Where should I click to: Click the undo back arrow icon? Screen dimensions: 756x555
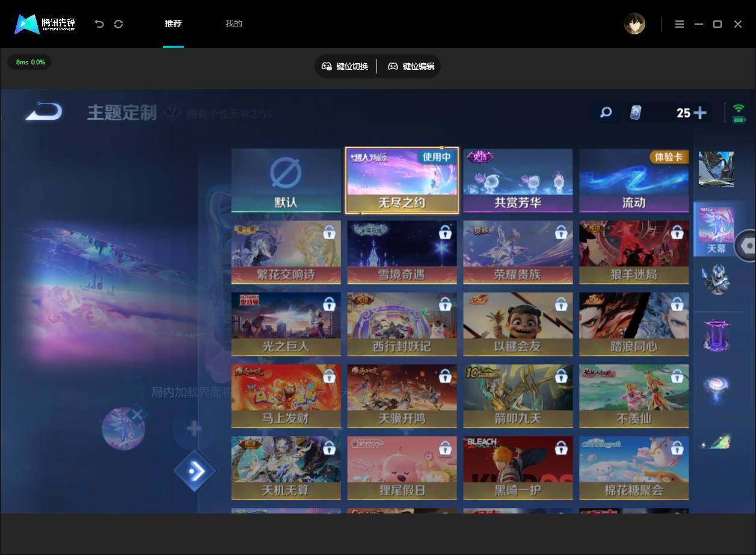[99, 24]
